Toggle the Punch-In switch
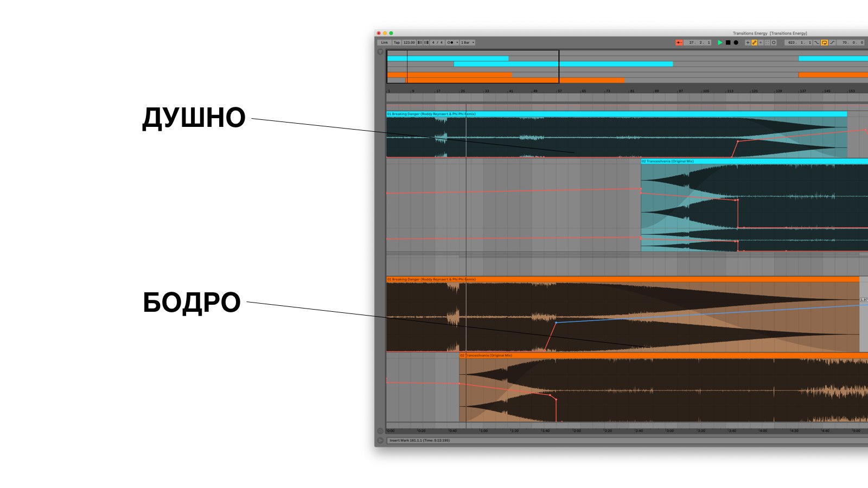This screenshot has width=868, height=488. tap(816, 42)
